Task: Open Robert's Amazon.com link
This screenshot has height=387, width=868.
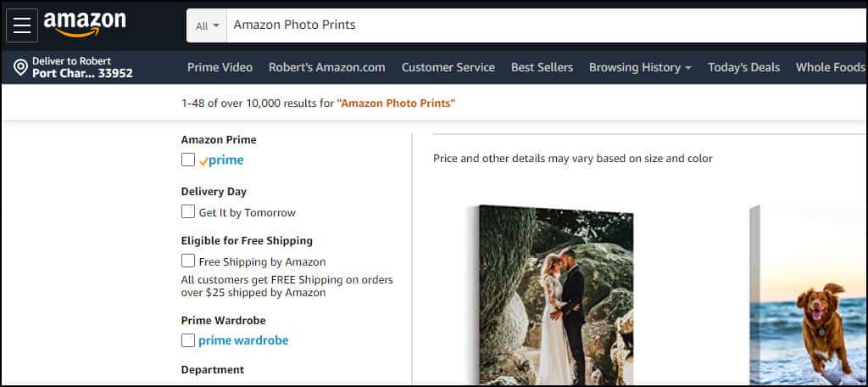Action: click(326, 67)
